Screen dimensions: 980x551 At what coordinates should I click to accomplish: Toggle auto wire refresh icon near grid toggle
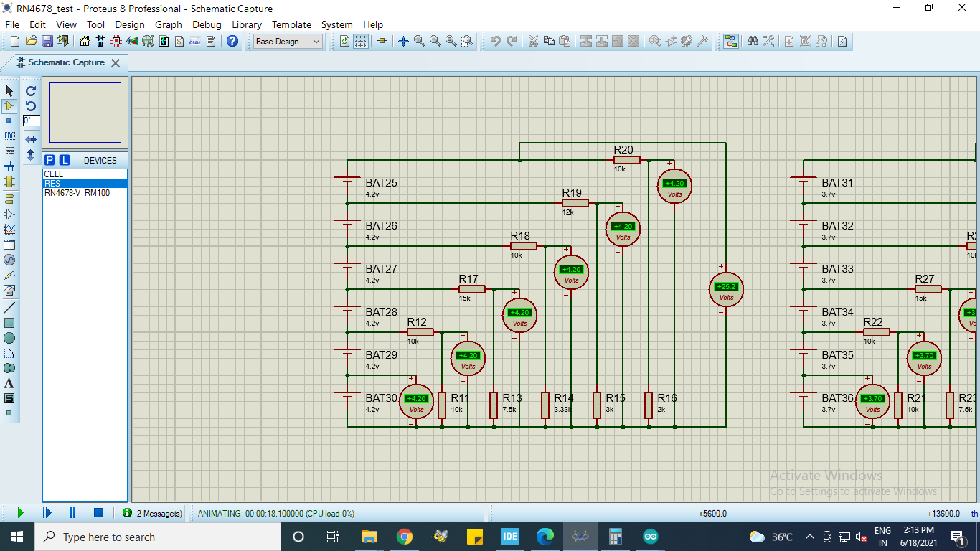click(x=344, y=41)
